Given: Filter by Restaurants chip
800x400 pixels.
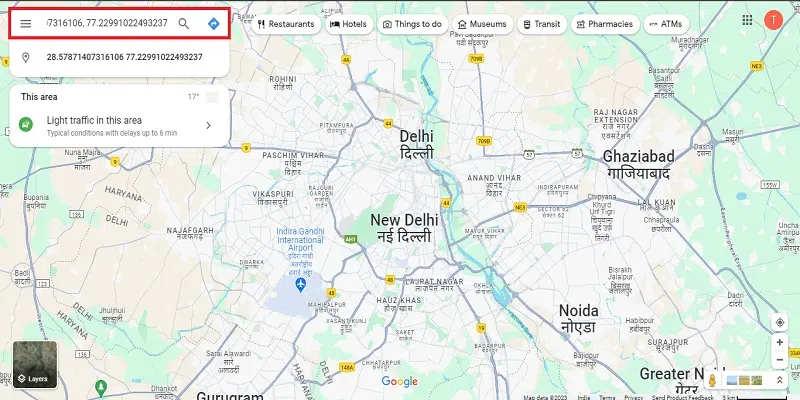Looking at the screenshot, I should coord(286,24).
